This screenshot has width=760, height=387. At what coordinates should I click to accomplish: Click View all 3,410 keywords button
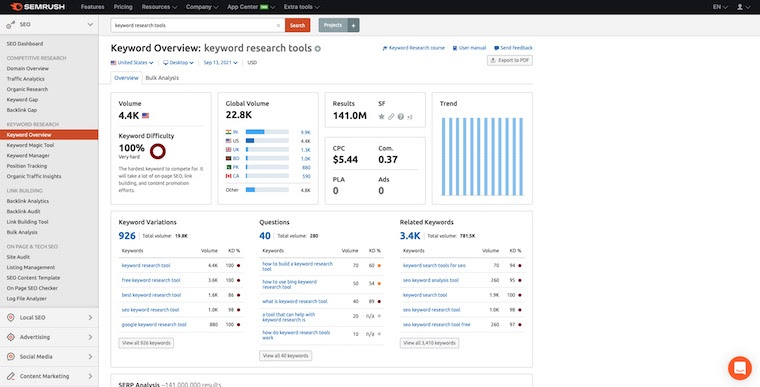coord(429,343)
